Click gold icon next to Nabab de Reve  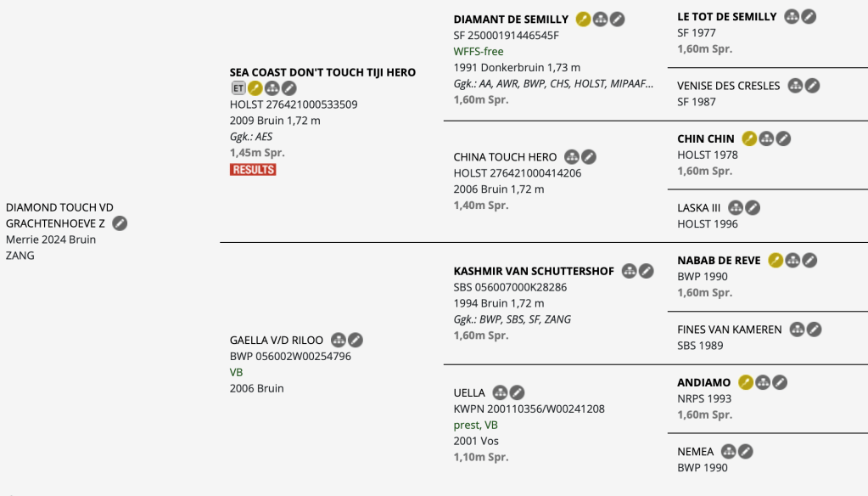pyautogui.click(x=776, y=260)
